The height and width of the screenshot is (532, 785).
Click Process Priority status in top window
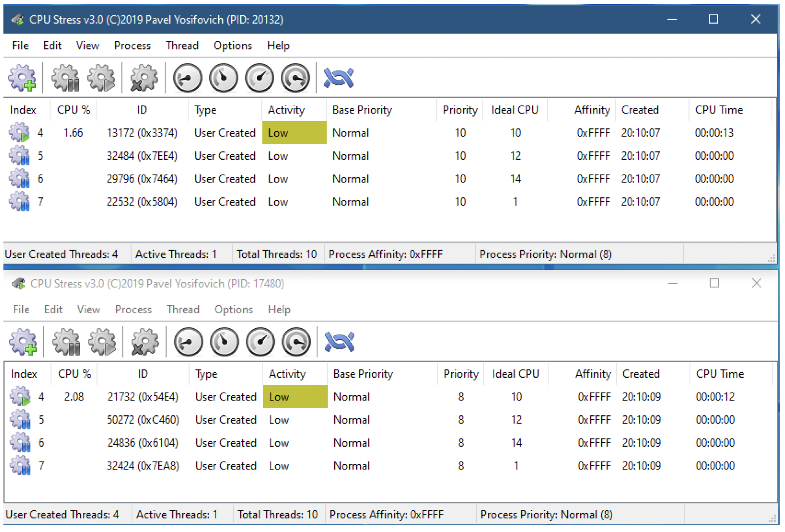545,254
